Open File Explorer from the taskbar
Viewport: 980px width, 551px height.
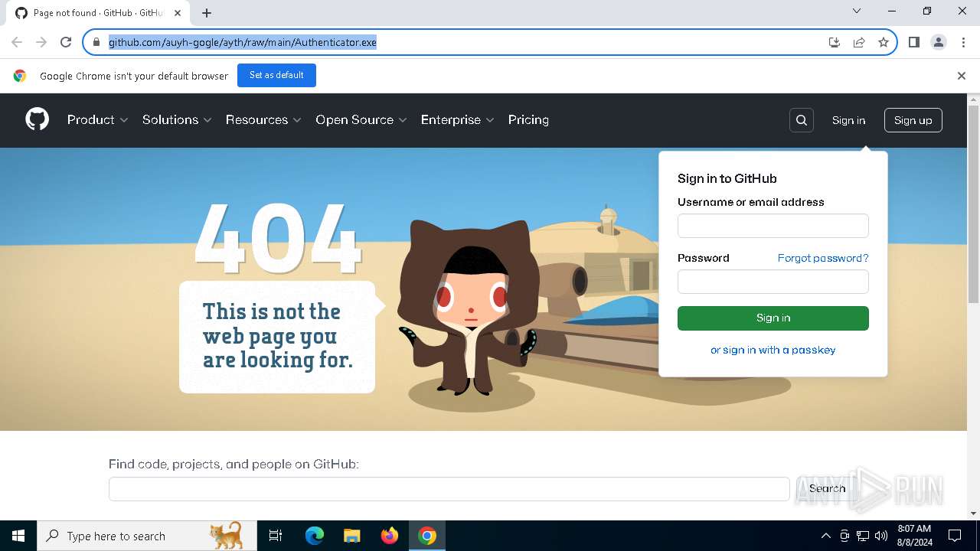[x=352, y=536]
